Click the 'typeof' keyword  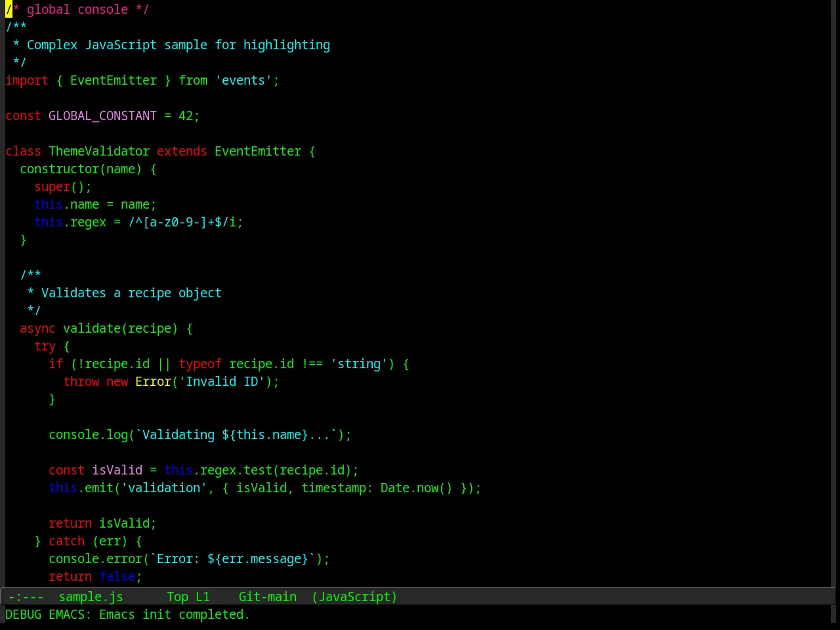tap(200, 364)
